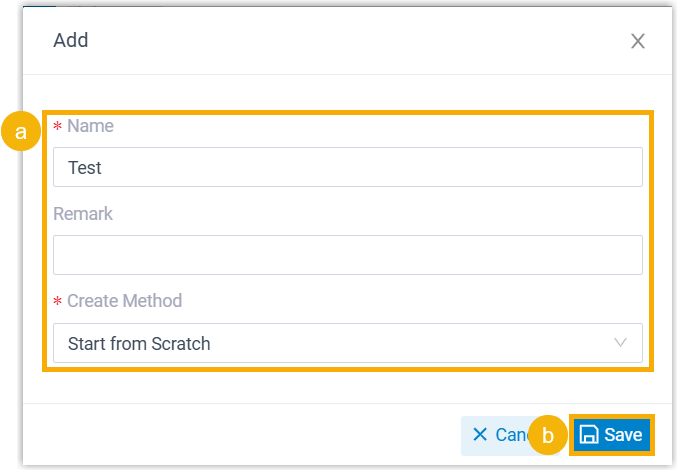The image size is (678, 471).
Task: Click the orange "a" annotation marker
Action: point(20,133)
